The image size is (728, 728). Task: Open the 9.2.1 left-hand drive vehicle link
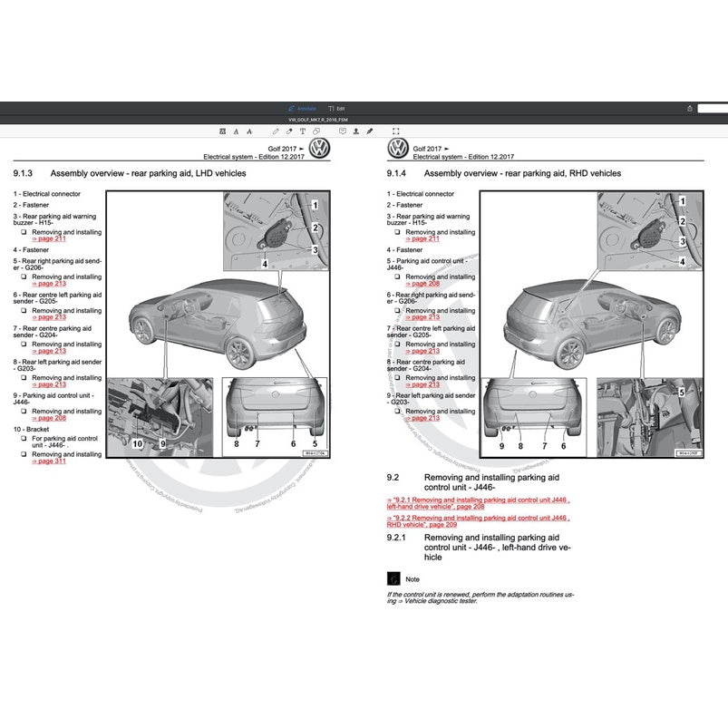[479, 502]
